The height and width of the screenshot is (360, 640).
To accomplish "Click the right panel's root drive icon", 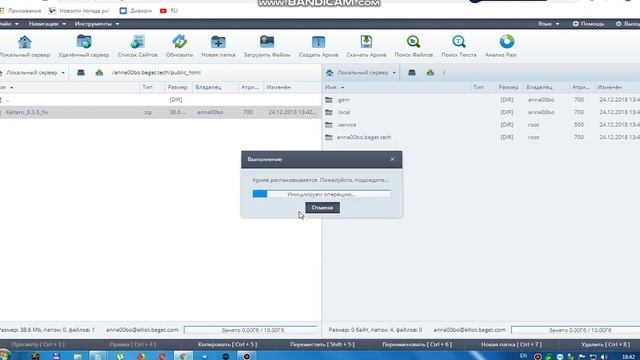I will pyautogui.click(x=412, y=73).
